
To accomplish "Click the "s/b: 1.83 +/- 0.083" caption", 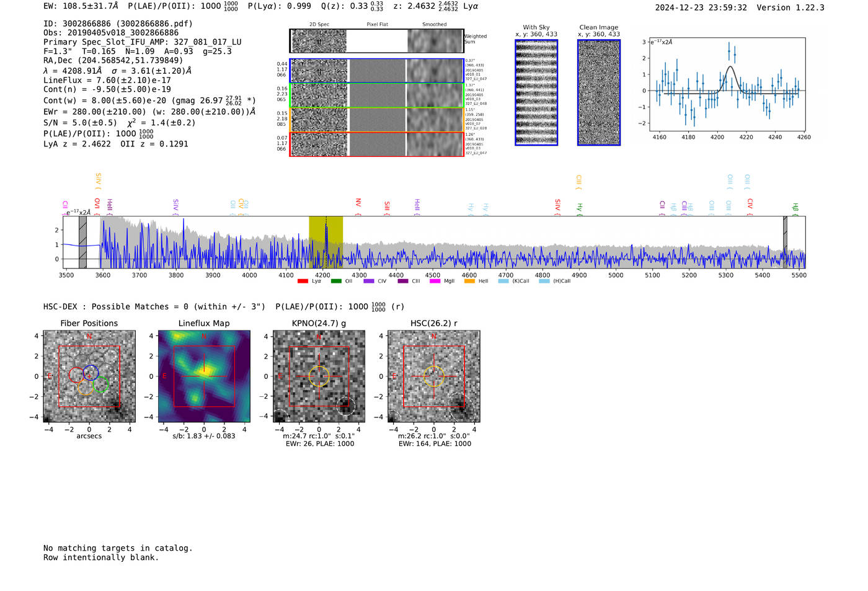I will [204, 436].
